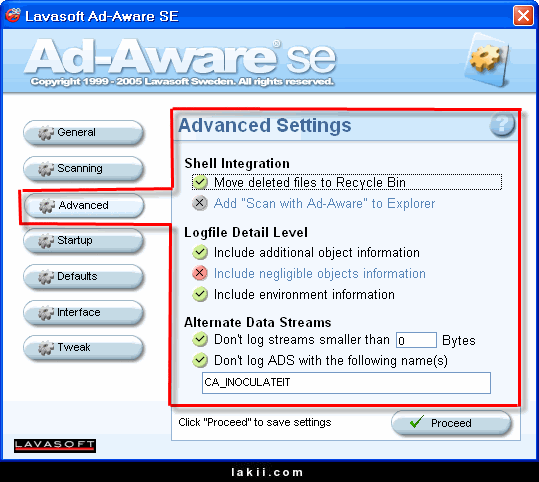Enable Add Scan with Ad-Aware to Explorer toggle
The width and height of the screenshot is (539, 482).
click(x=200, y=203)
